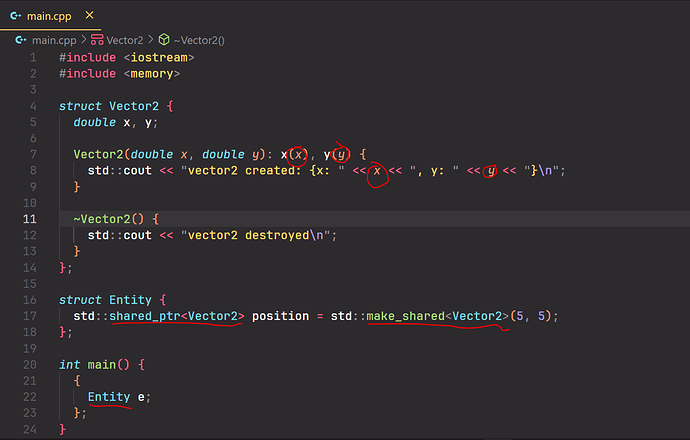Click shared_ptr<Vector2> type on line 17
Image resolution: width=690 pixels, height=440 pixels.
pos(176,316)
